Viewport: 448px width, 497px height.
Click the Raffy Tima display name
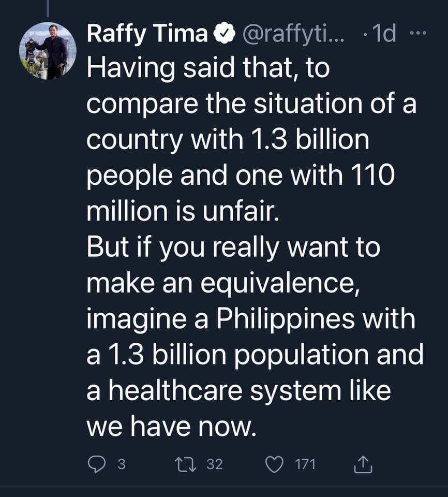click(147, 34)
